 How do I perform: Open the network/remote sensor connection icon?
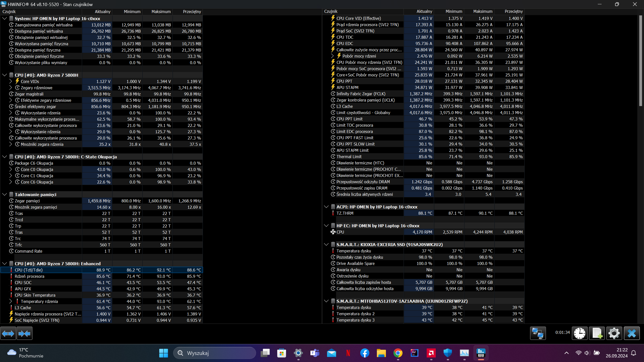tap(538, 333)
